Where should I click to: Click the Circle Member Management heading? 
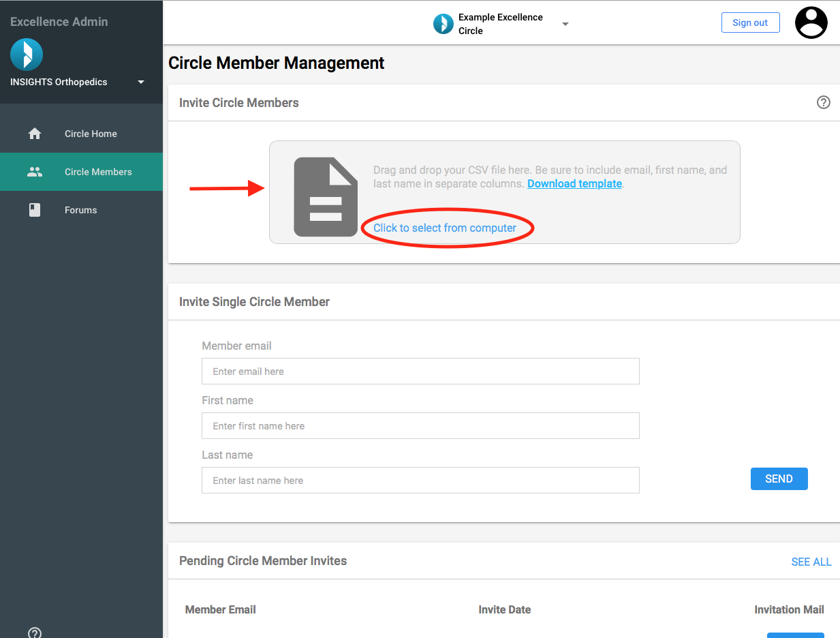(277, 63)
